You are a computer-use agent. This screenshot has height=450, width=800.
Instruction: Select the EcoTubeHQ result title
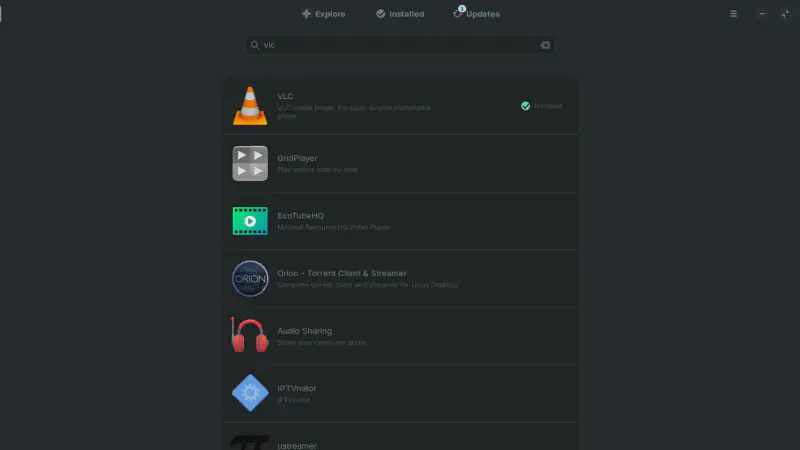click(x=301, y=216)
